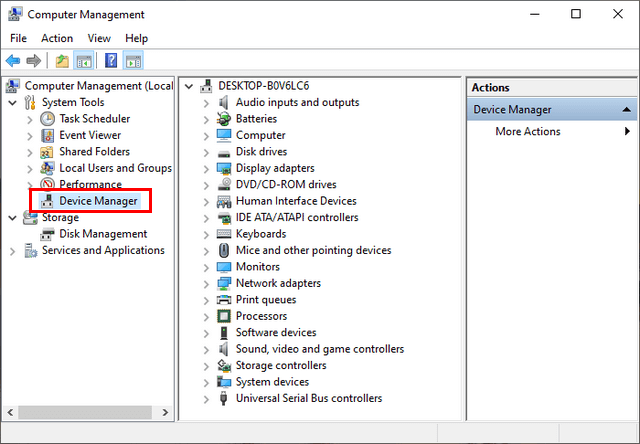Image resolution: width=640 pixels, height=444 pixels.
Task: Select Device Manager in the tree
Action: pyautogui.click(x=98, y=201)
